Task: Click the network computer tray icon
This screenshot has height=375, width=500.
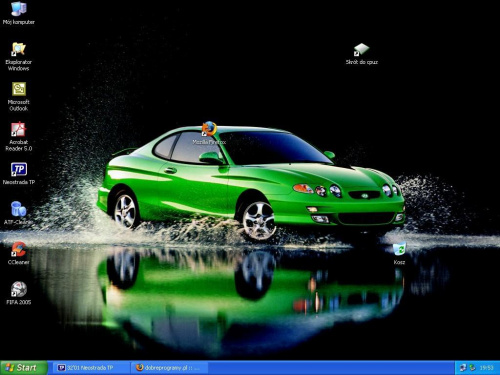Action: click(463, 368)
